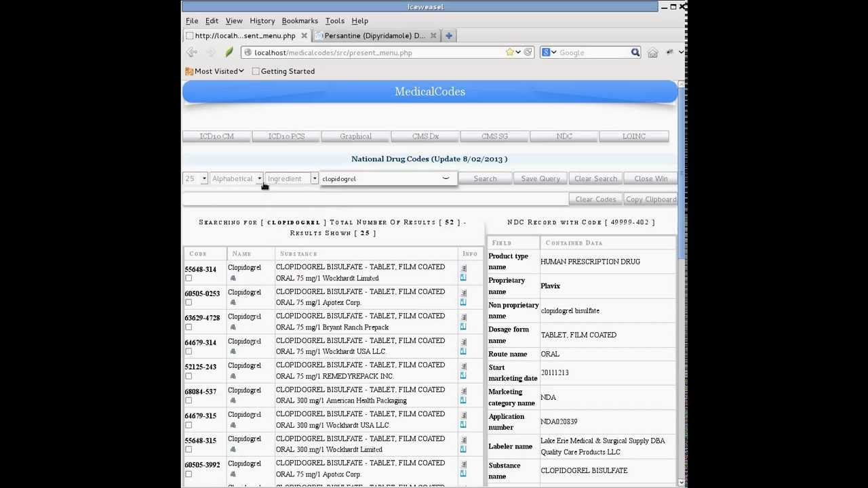
Task: Click the blue book info icon for 55648-314
Action: 464,277
